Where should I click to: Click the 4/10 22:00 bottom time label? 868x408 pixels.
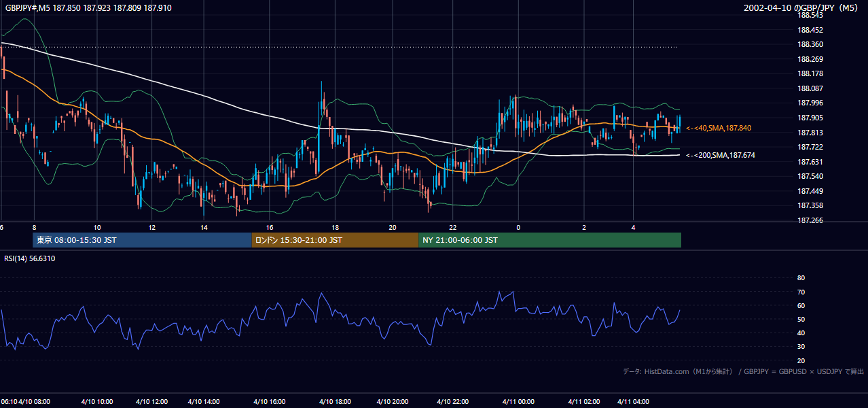[x=453, y=401]
